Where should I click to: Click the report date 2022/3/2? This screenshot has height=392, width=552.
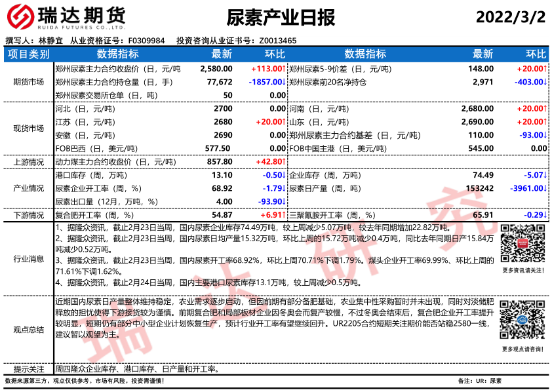click(x=510, y=17)
